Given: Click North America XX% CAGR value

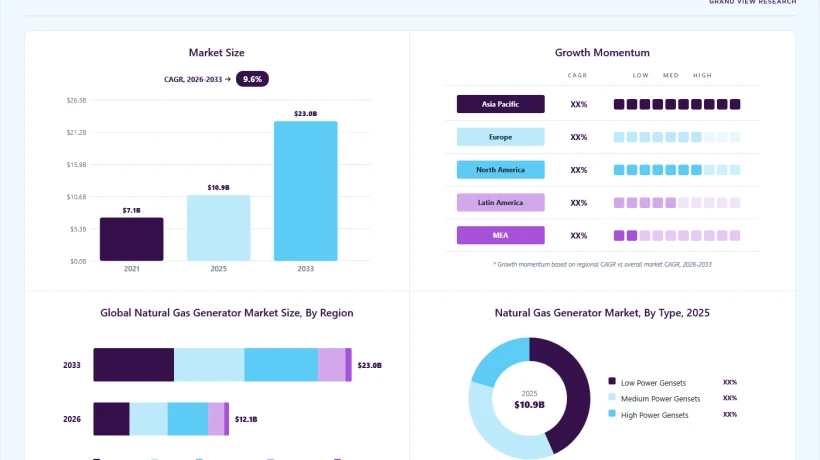Looking at the screenshot, I should [579, 170].
